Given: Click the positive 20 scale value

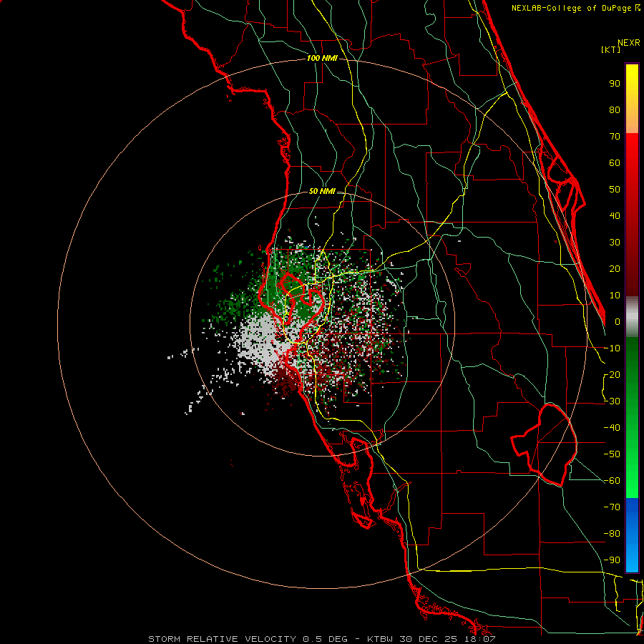Looking at the screenshot, I should tap(615, 268).
